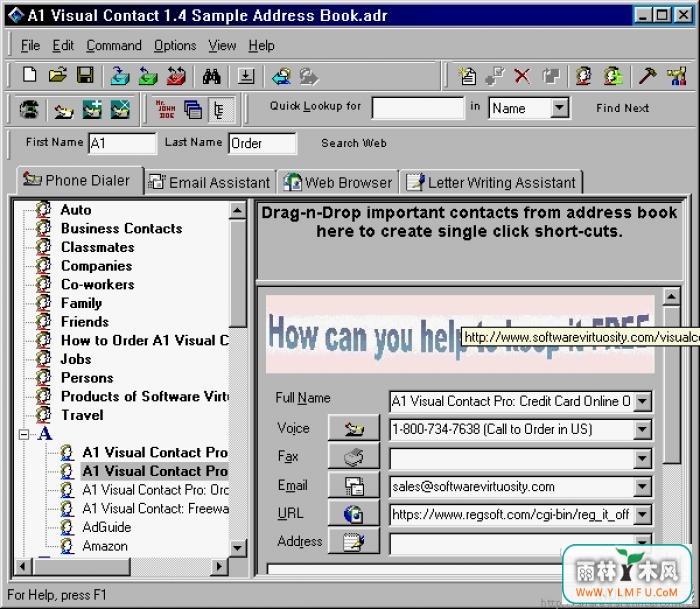
Task: Click the phone with plus icon
Action: coord(92,109)
